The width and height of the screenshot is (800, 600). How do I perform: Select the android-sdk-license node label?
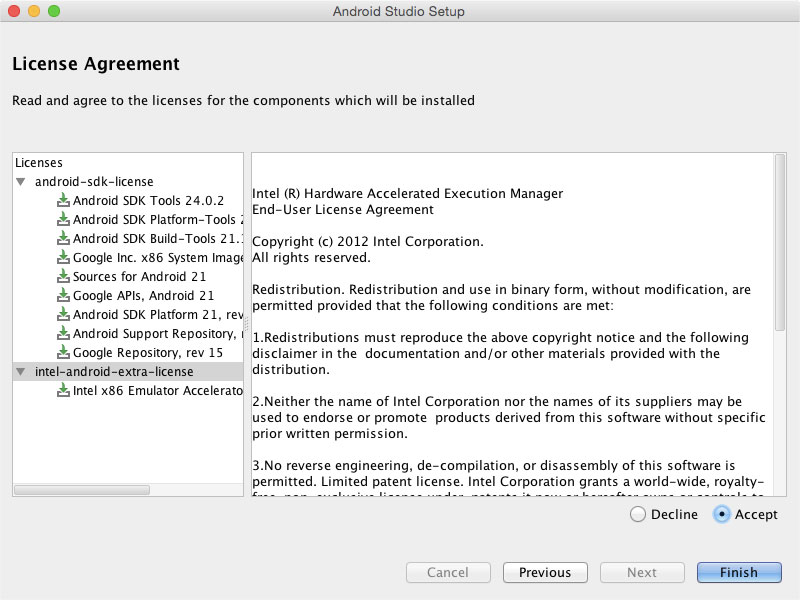[94, 182]
